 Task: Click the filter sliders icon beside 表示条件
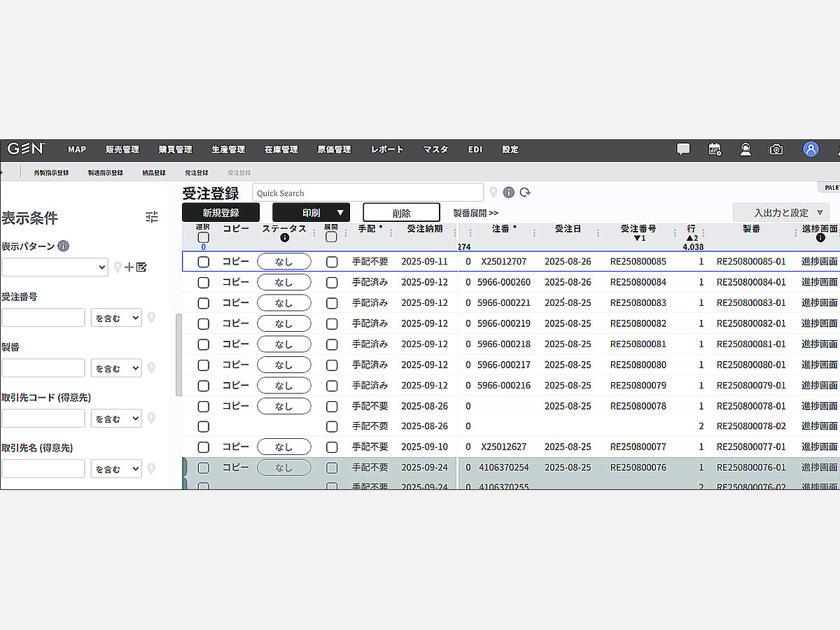pos(152,217)
